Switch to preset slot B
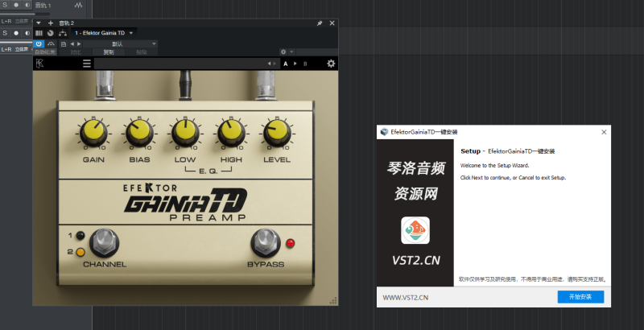The width and height of the screenshot is (644, 330). (x=305, y=63)
